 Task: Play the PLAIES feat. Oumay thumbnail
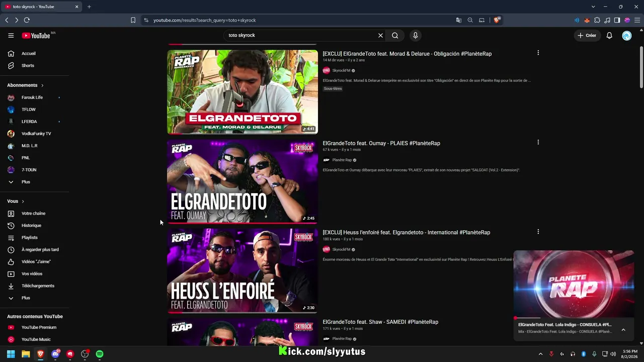click(x=243, y=181)
